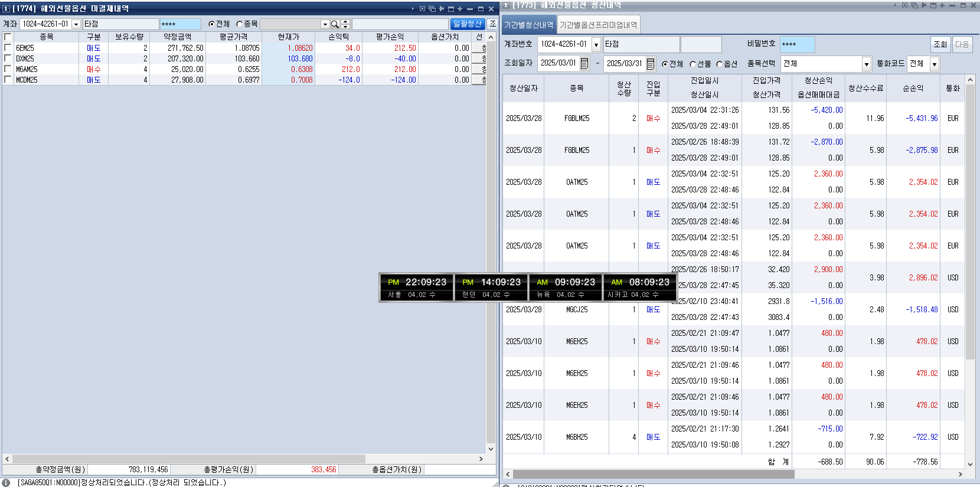Click the copy-window icon in the 1774 title bar

pos(432,9)
